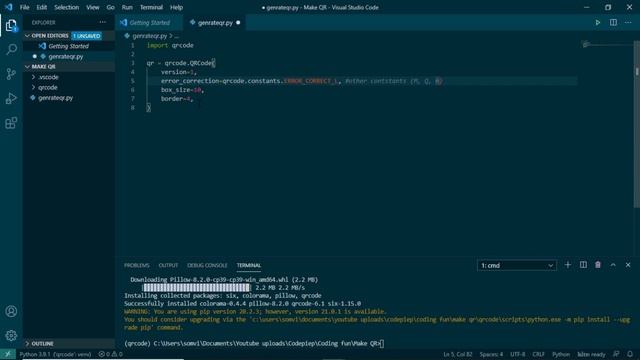The width and height of the screenshot is (640, 360).
Task: Open the Explorer view in activity bar
Action: 11,25
